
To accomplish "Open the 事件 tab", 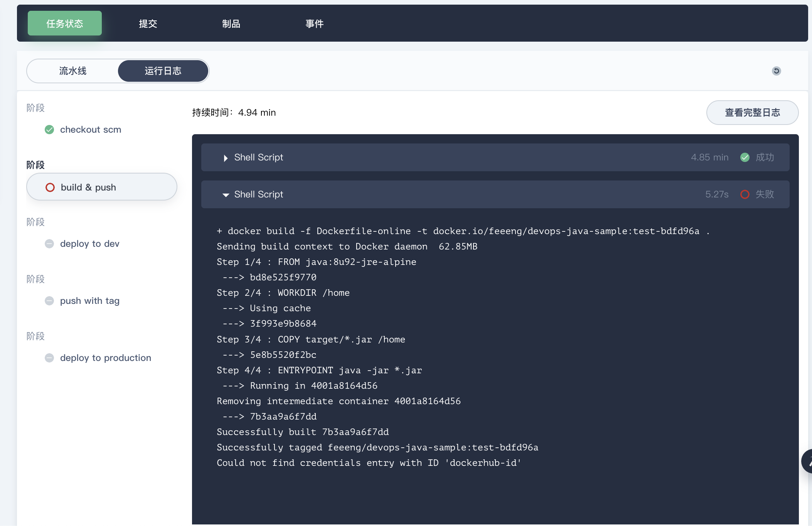I will pyautogui.click(x=315, y=24).
